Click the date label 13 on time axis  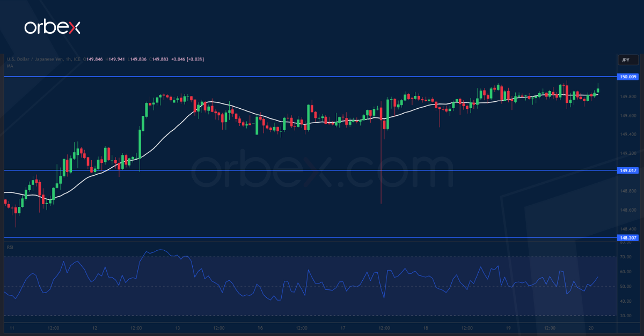coord(177,327)
